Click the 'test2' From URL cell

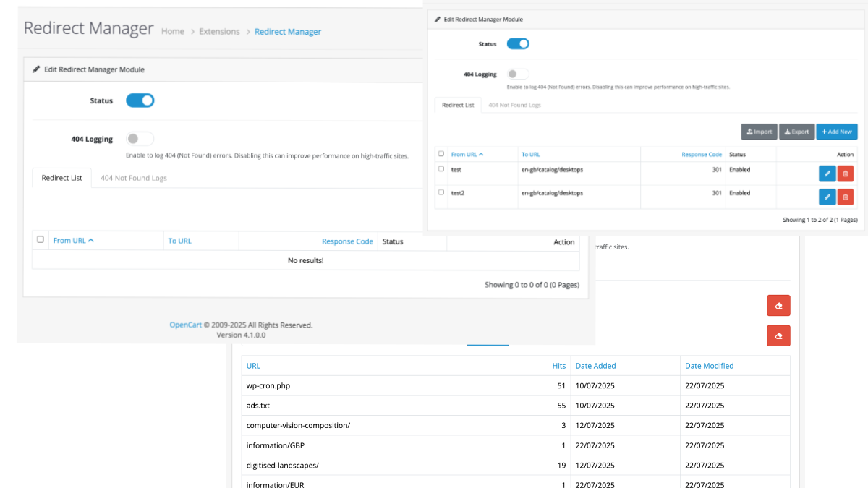coord(459,193)
